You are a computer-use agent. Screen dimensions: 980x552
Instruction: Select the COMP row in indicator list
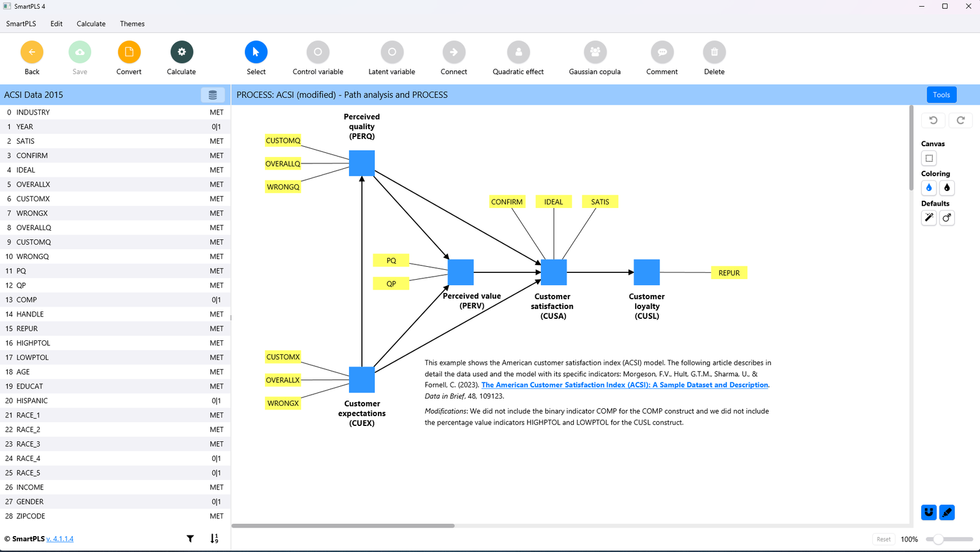pyautogui.click(x=115, y=300)
